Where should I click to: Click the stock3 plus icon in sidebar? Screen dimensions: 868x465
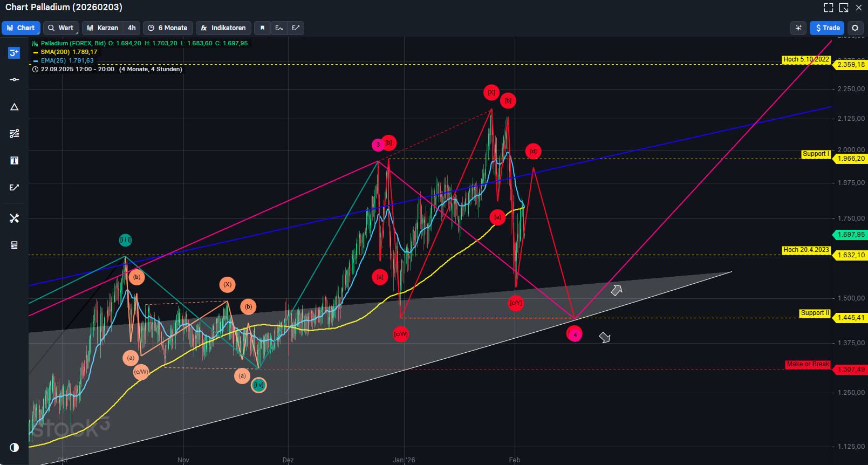point(15,53)
